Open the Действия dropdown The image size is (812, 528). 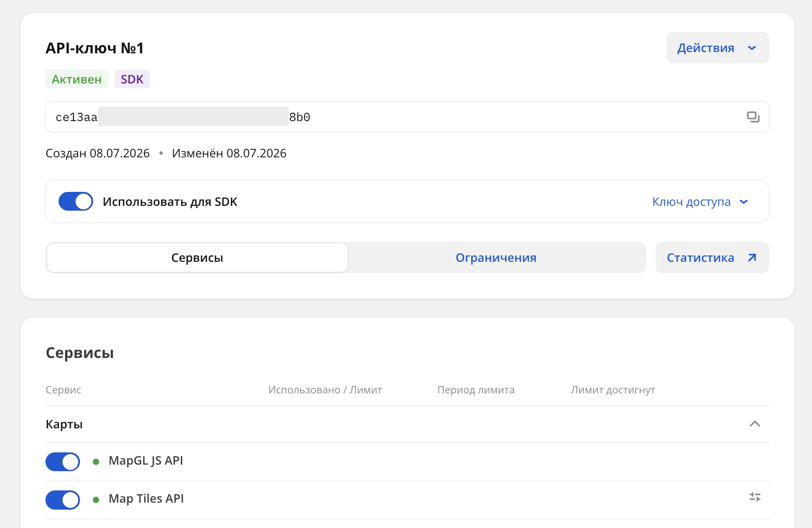pos(717,48)
